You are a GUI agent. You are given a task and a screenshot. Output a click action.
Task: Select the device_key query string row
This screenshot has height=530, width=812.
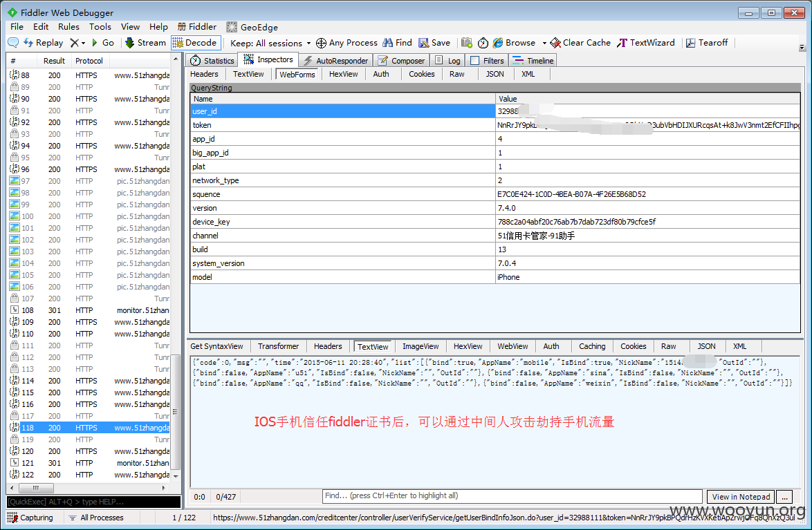(495, 222)
